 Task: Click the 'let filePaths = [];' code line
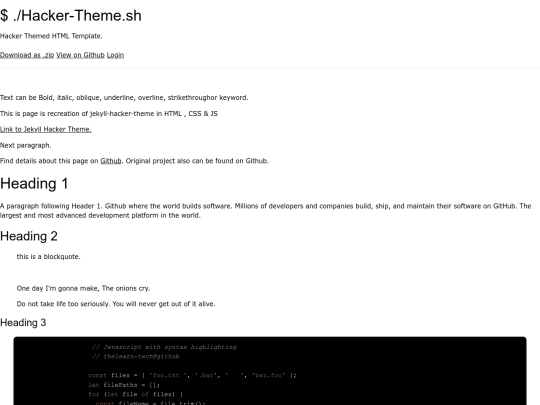coord(124,385)
